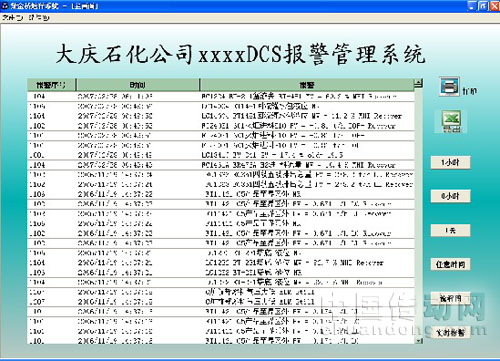Click the Excel export icon
The height and width of the screenshot is (361, 500).
click(x=451, y=122)
